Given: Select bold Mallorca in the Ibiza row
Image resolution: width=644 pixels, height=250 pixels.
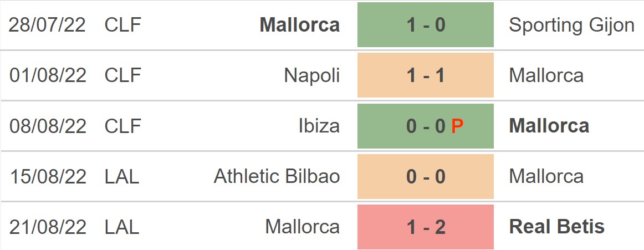Looking at the screenshot, I should (x=549, y=126).
